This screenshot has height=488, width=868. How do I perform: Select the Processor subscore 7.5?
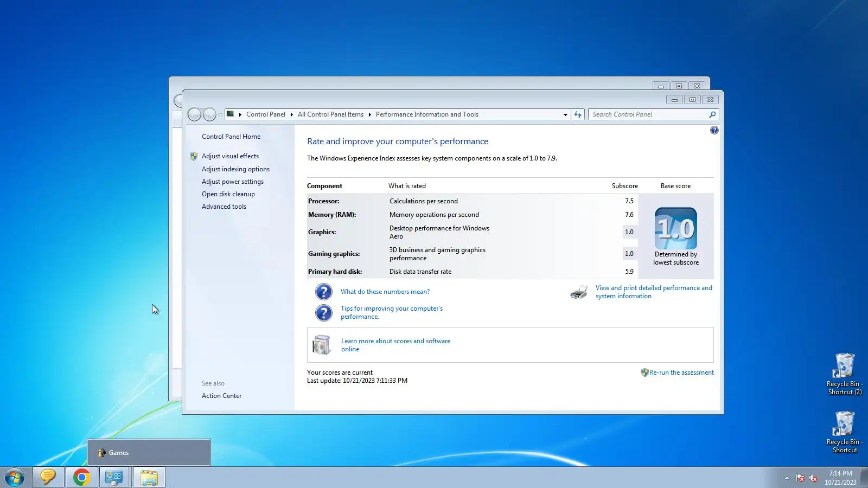(x=629, y=201)
